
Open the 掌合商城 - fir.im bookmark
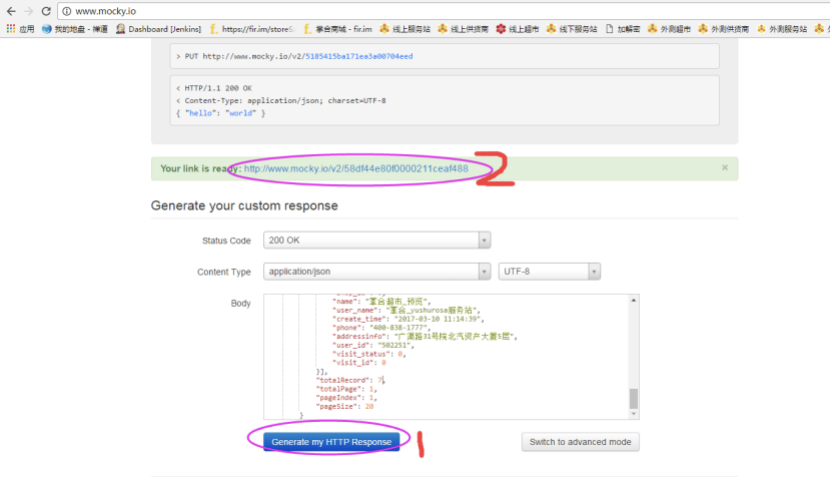(x=337, y=29)
